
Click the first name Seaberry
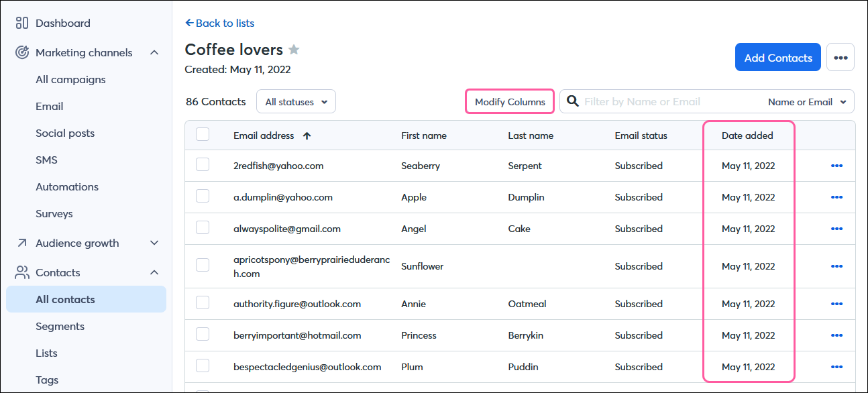(421, 166)
